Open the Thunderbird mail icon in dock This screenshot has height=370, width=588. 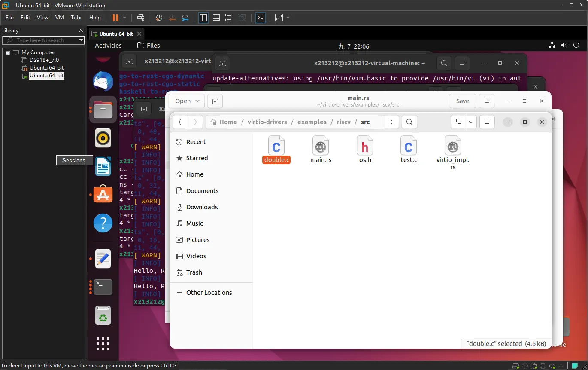coord(103,81)
